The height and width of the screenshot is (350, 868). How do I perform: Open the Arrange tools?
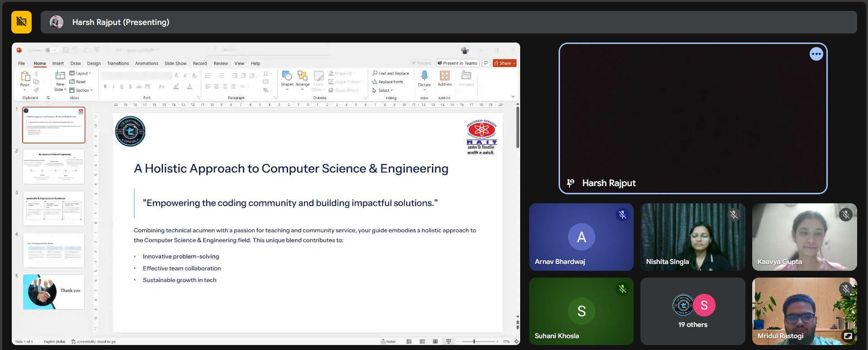tap(303, 80)
